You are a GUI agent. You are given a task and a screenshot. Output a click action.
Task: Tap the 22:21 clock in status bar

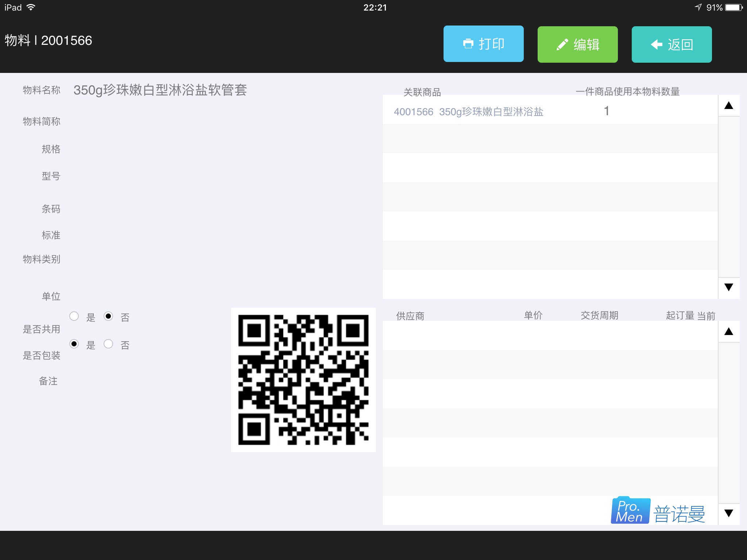click(375, 7)
